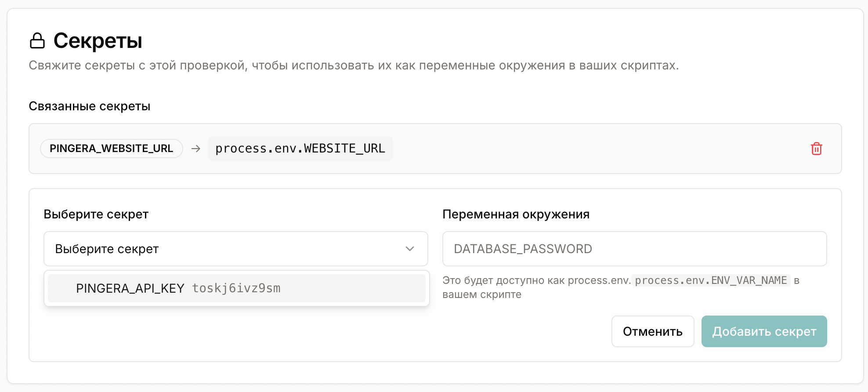Focus the DATABASE_PASSWORD environment variable field
The image size is (868, 392).
(634, 249)
